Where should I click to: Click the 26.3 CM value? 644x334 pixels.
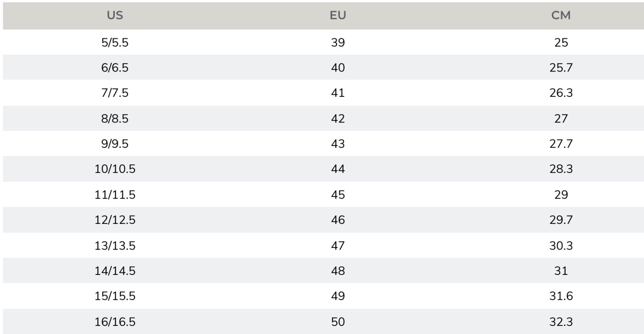(x=561, y=93)
